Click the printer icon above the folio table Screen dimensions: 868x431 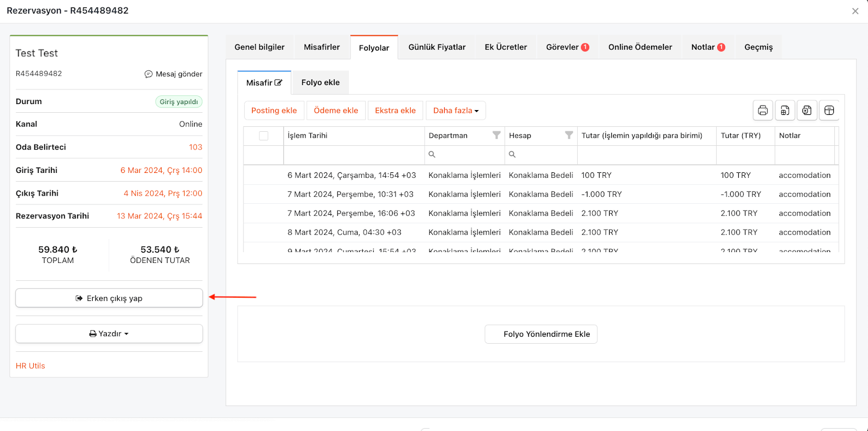tap(763, 111)
